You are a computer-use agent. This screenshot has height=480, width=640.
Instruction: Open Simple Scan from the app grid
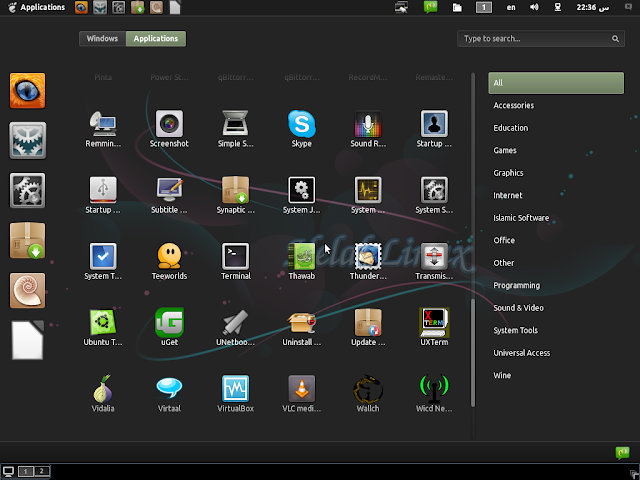pos(235,129)
